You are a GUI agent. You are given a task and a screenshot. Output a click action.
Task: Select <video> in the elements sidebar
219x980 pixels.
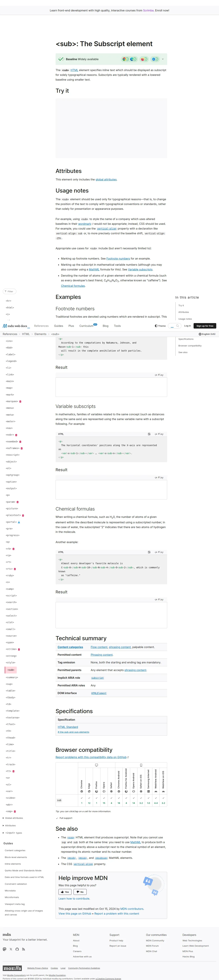pos(11,798)
